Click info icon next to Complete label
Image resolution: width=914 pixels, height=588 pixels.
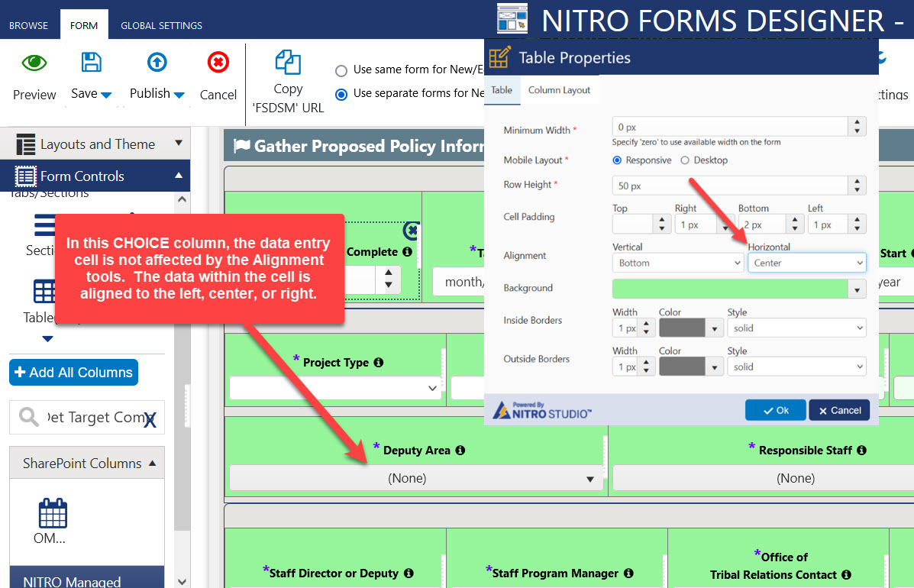(407, 252)
